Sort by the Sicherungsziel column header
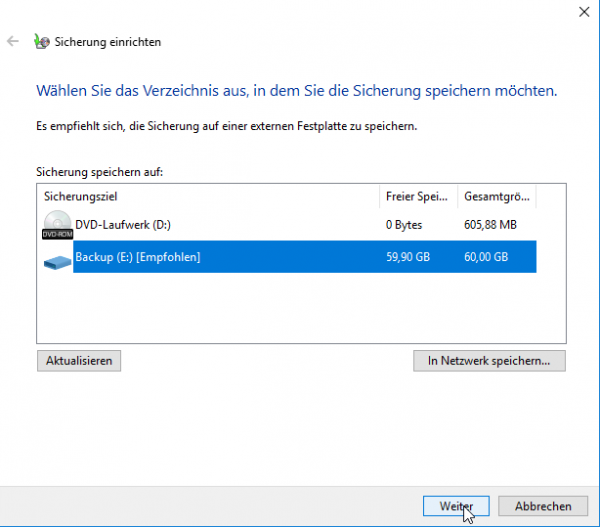This screenshot has width=600, height=527. (x=208, y=196)
